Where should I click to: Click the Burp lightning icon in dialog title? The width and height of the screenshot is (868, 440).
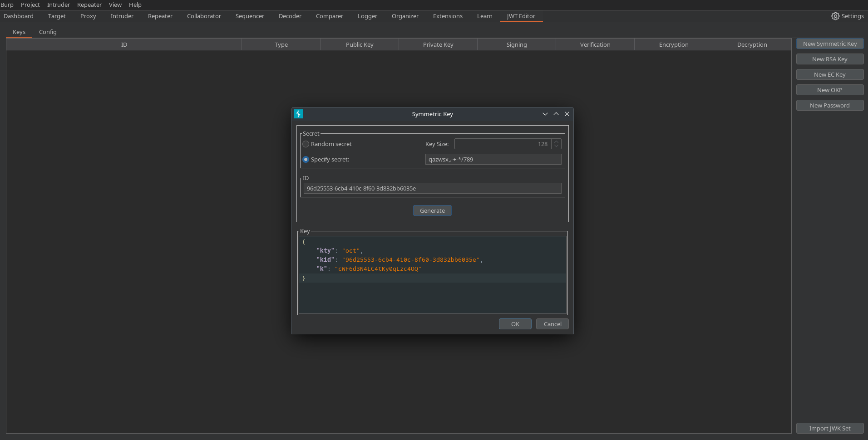click(x=298, y=114)
